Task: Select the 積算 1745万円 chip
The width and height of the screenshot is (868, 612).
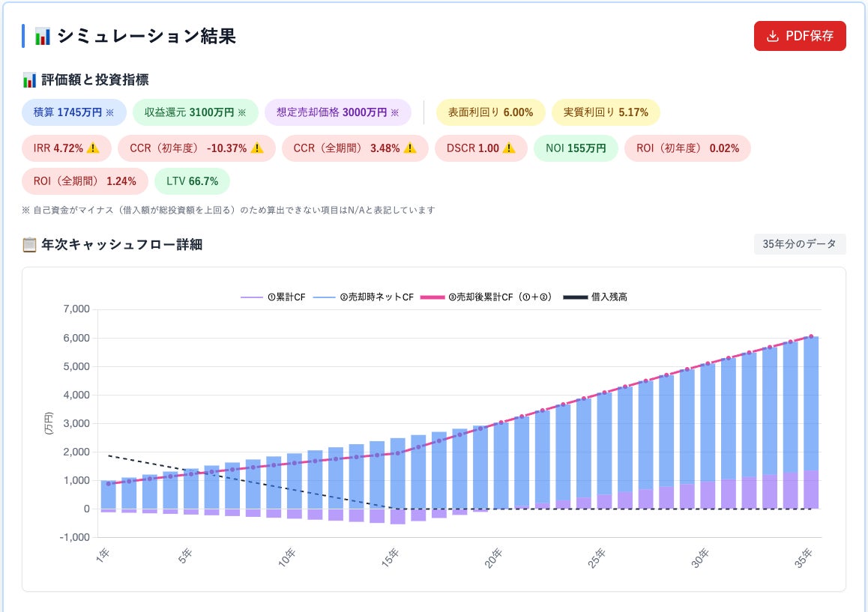Action: click(74, 112)
